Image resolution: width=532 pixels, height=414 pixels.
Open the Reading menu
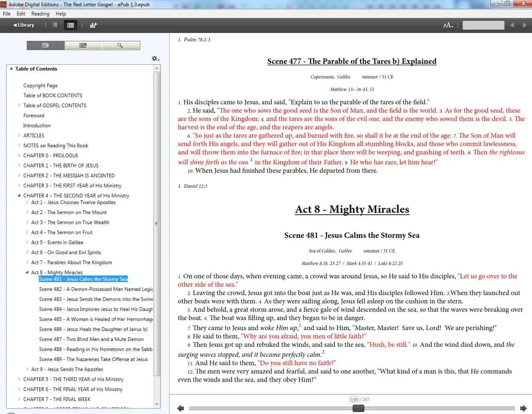click(40, 14)
